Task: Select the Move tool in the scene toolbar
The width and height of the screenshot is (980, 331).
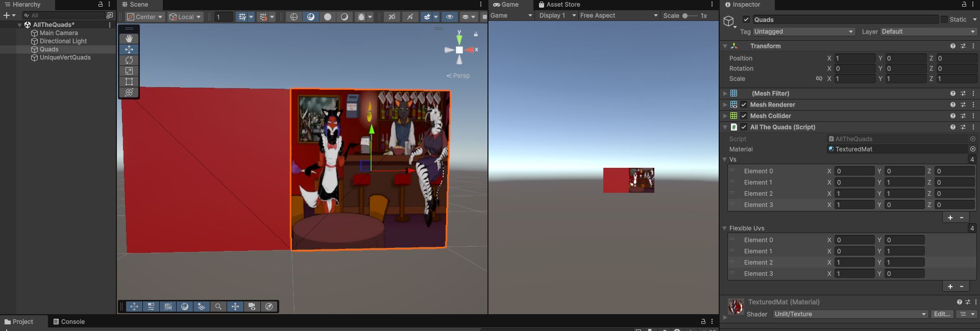Action: [x=129, y=49]
